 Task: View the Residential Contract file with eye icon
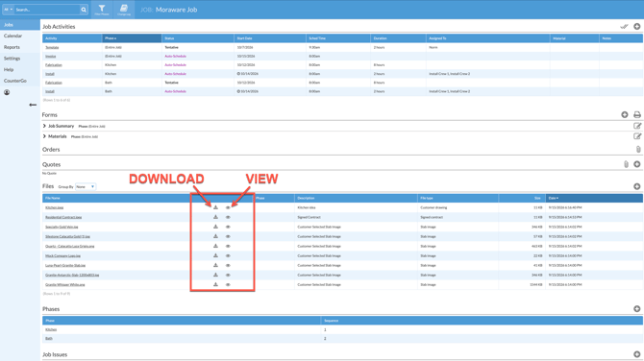[228, 217]
